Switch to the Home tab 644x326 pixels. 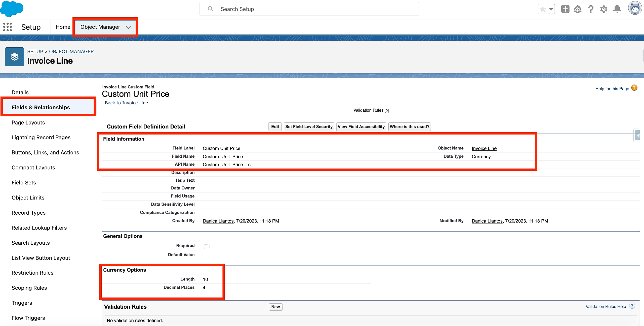(63, 27)
